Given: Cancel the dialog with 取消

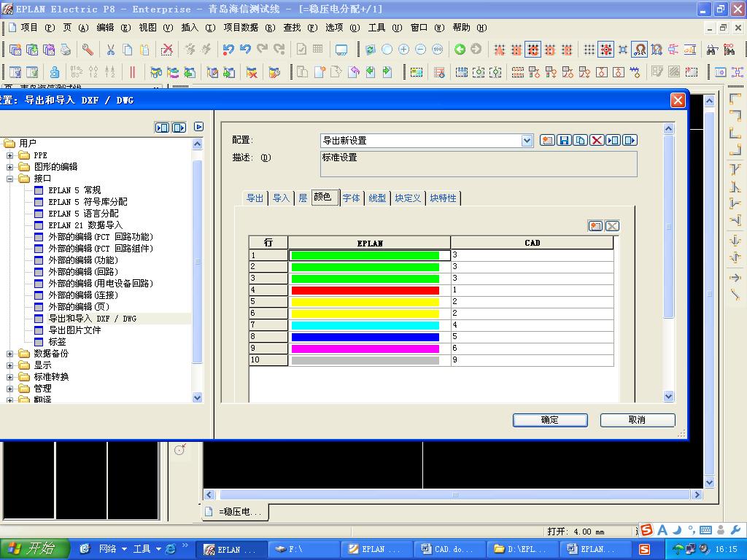Looking at the screenshot, I should coord(637,419).
